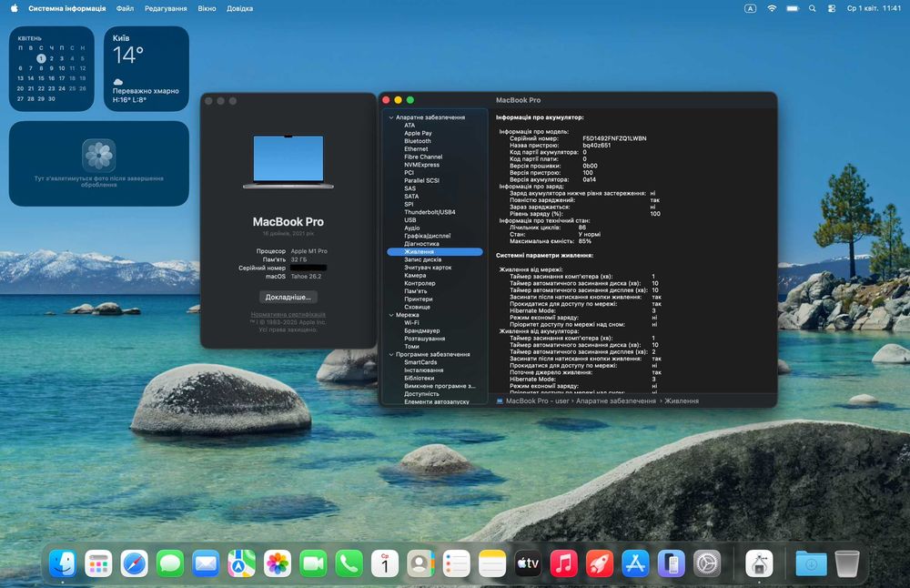The image size is (910, 588).
Task: Launch the Photos app in Dock
Action: [278, 563]
